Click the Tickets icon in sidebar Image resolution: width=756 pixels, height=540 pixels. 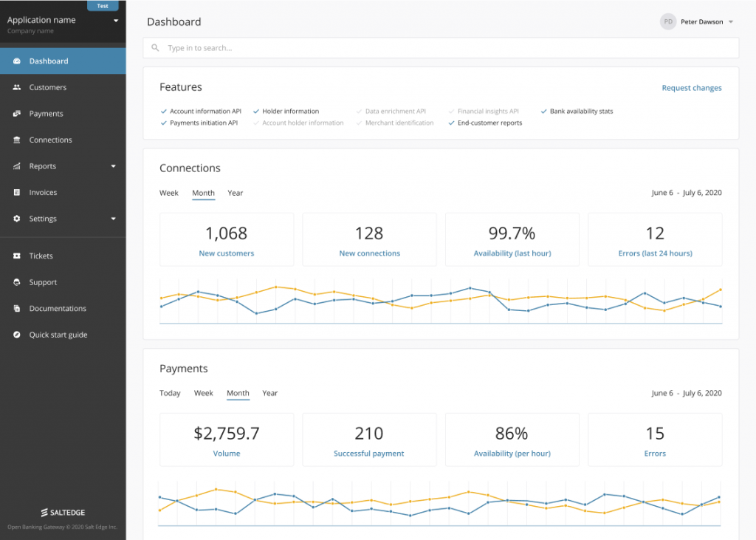pyautogui.click(x=16, y=256)
